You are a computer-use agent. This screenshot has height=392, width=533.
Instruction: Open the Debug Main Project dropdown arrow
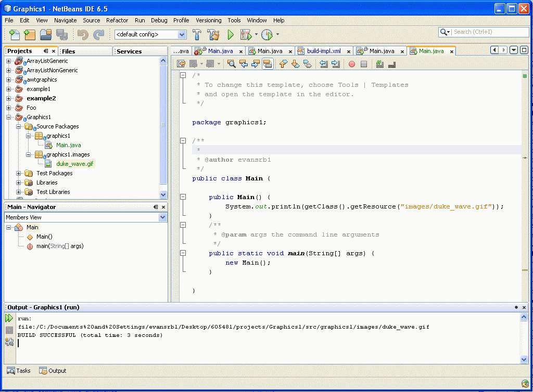tap(256, 34)
